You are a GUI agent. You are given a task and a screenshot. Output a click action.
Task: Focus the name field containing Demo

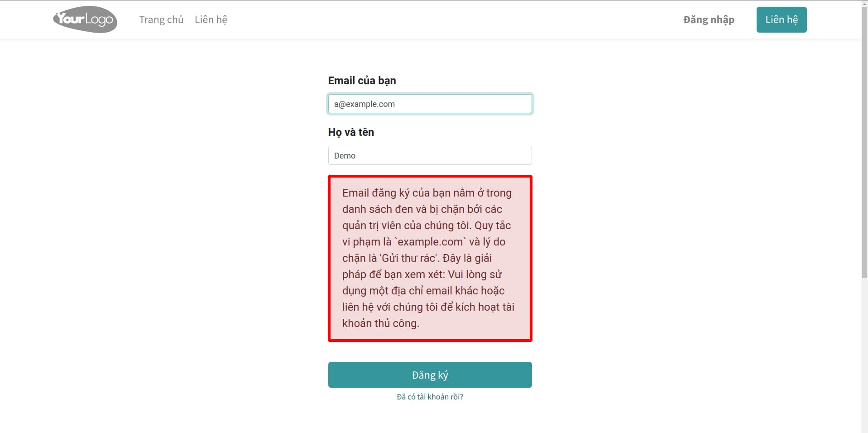click(x=430, y=155)
